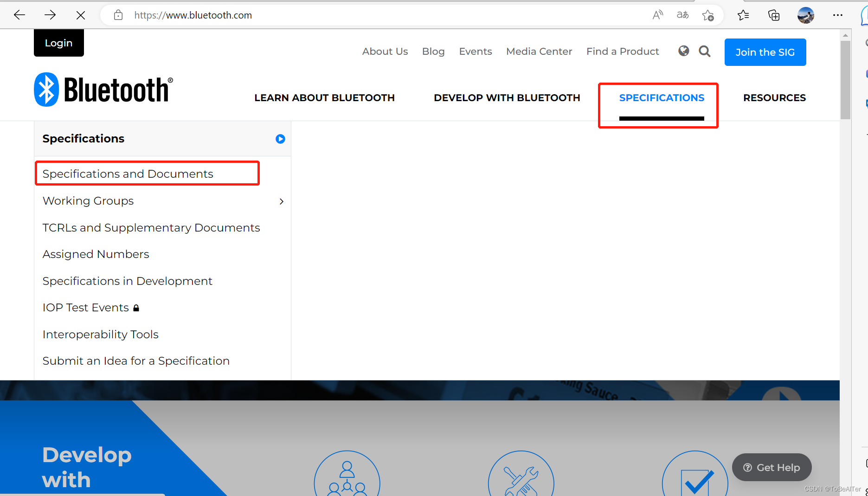Viewport: 868px width, 496px height.
Task: Open TCRLs and Supplementary Documents
Action: [x=151, y=228]
